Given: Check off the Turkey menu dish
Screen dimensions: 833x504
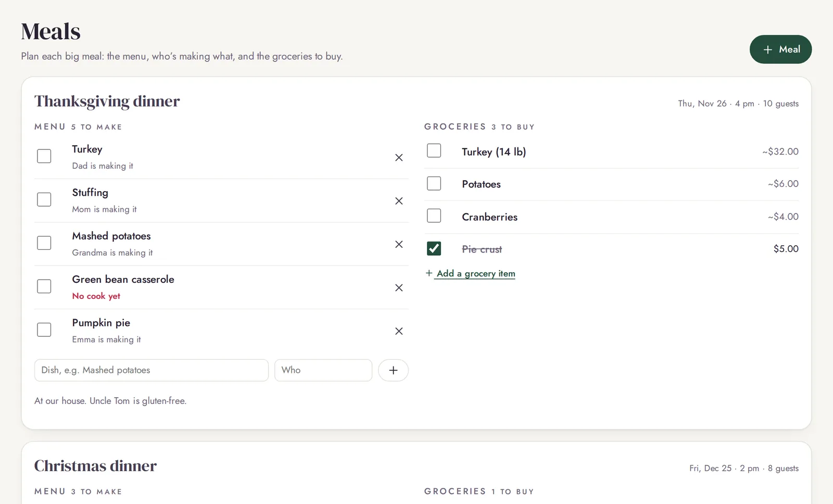Looking at the screenshot, I should pyautogui.click(x=44, y=156).
